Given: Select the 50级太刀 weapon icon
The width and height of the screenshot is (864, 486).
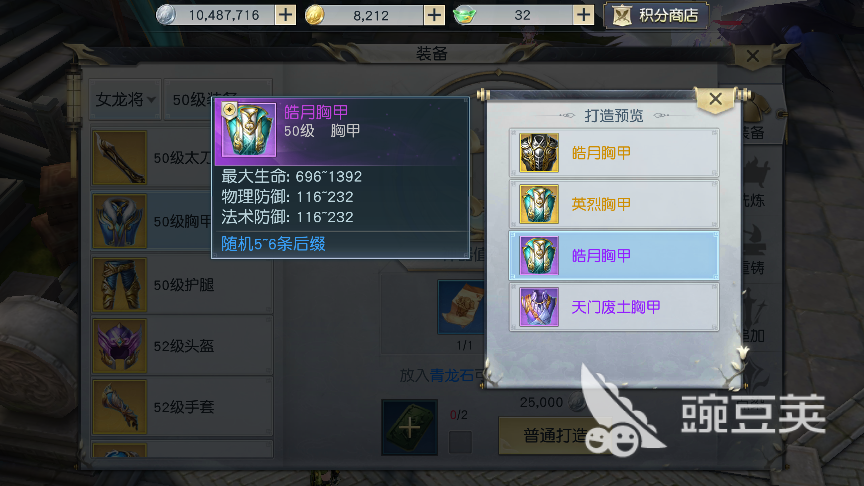Looking at the screenshot, I should click(x=120, y=158).
